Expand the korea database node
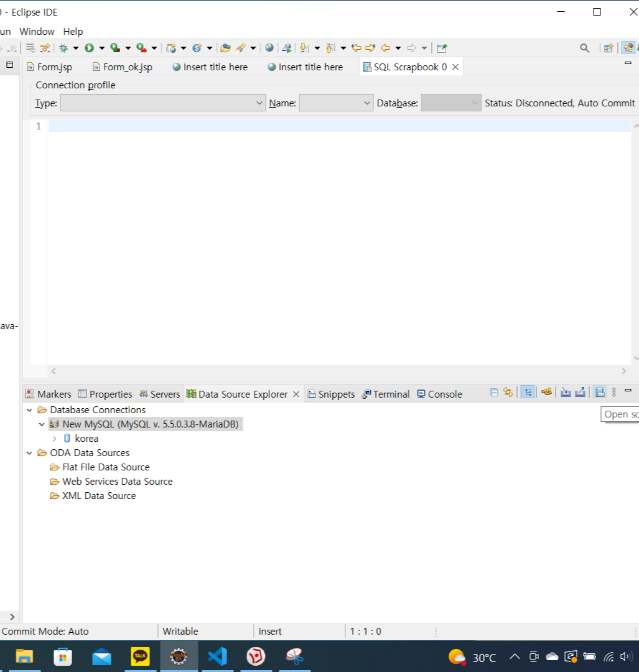The width and height of the screenshot is (639, 672). [54, 439]
